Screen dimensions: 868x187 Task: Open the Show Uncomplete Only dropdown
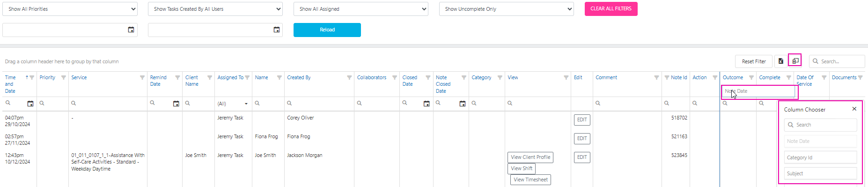[507, 9]
